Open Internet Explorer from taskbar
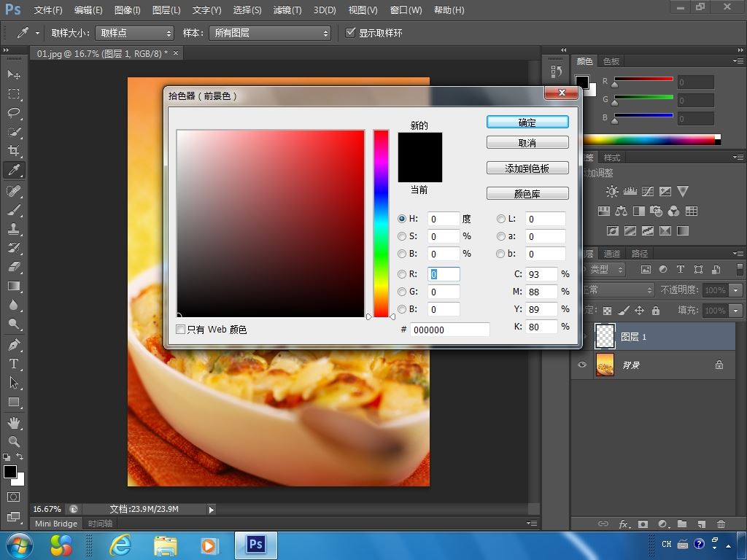This screenshot has width=747, height=560. click(120, 545)
